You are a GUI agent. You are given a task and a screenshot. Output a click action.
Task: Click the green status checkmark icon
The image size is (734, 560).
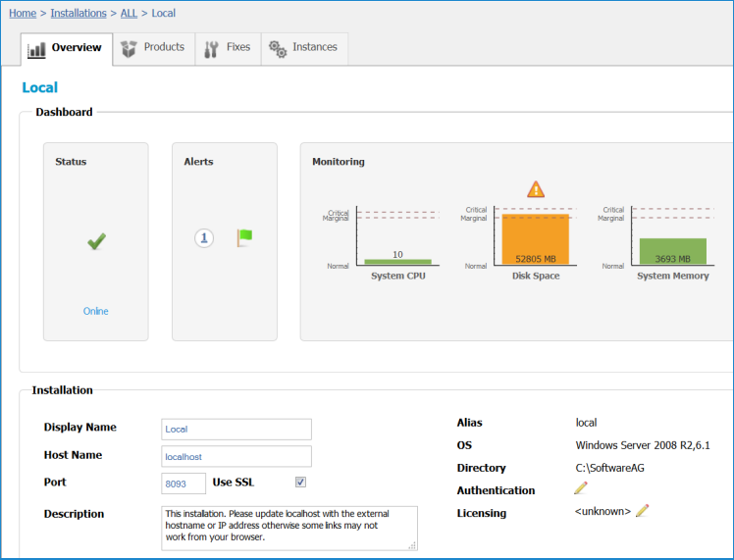point(96,241)
